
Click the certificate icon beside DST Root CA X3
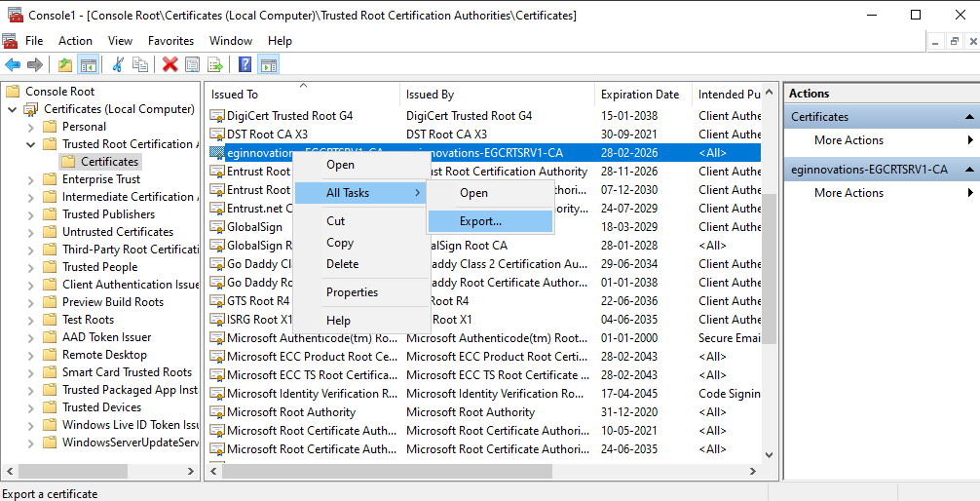pyautogui.click(x=217, y=135)
